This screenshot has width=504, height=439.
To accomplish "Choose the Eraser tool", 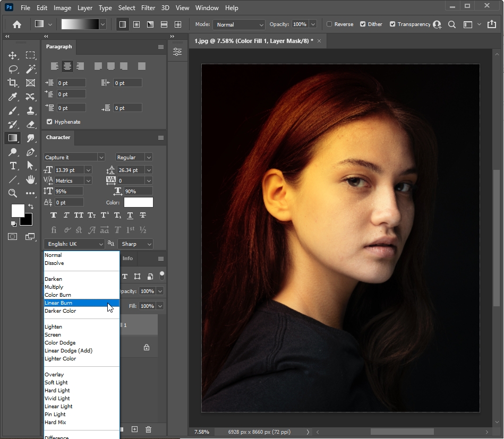I will 31,124.
